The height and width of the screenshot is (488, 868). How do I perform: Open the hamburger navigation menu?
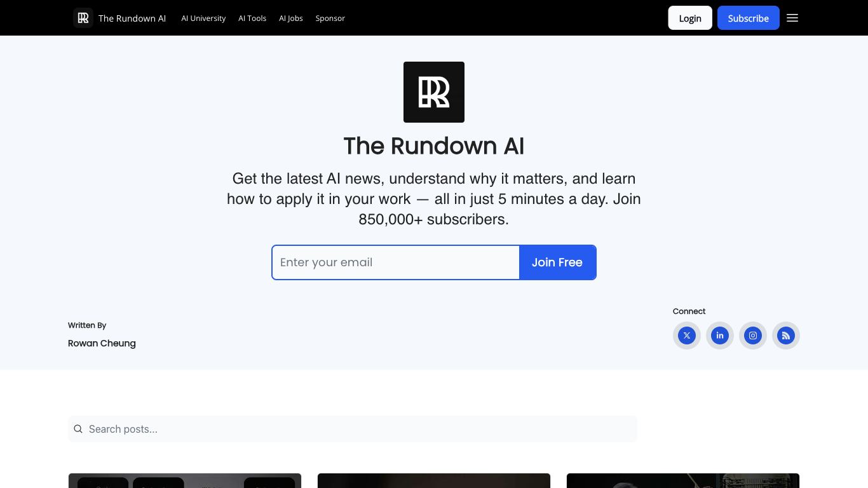pos(792,18)
